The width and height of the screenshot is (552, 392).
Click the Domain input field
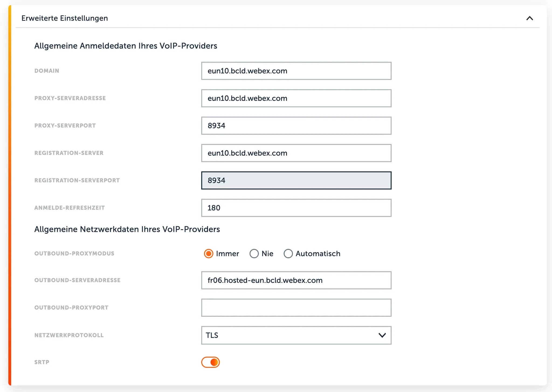(x=296, y=71)
